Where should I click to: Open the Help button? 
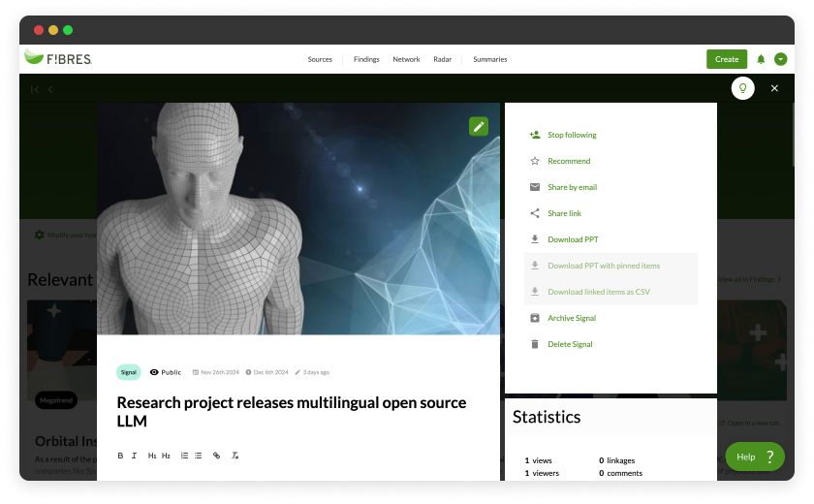click(x=755, y=457)
